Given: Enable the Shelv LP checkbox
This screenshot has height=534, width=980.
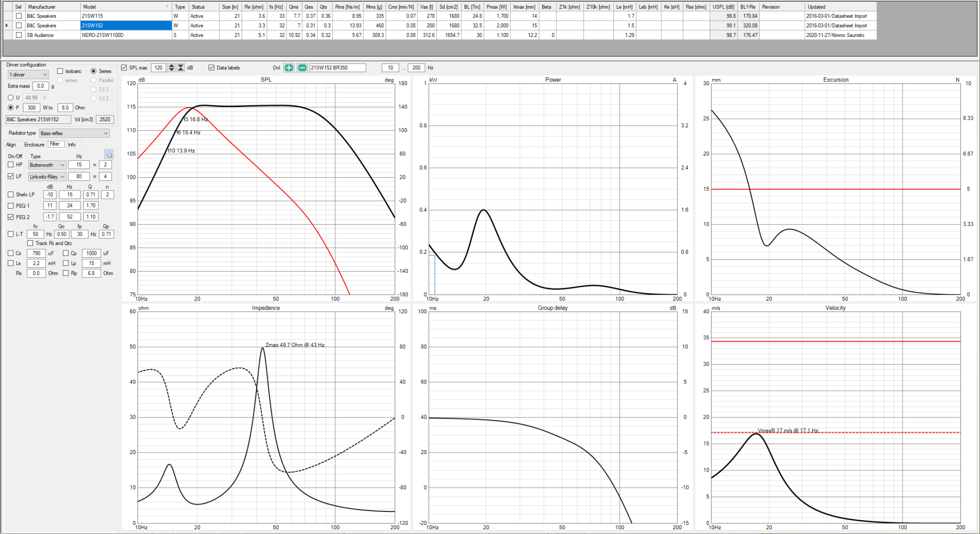Looking at the screenshot, I should pyautogui.click(x=11, y=194).
